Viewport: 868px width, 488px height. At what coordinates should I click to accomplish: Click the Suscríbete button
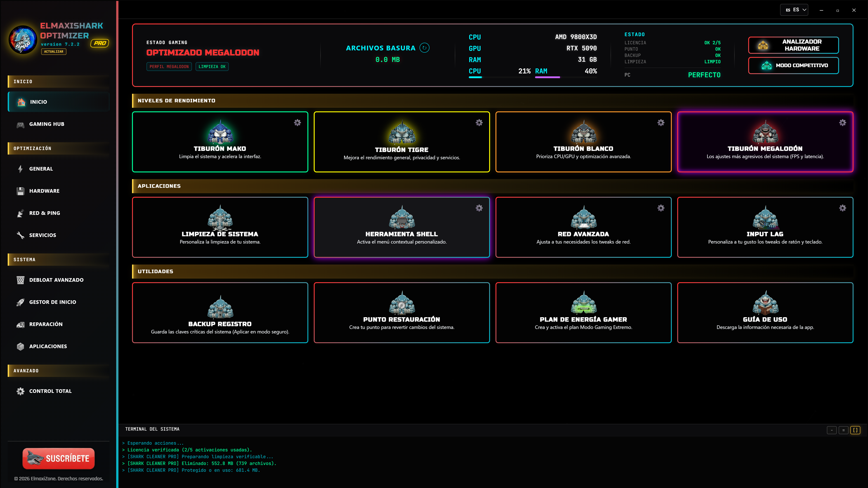tap(58, 458)
